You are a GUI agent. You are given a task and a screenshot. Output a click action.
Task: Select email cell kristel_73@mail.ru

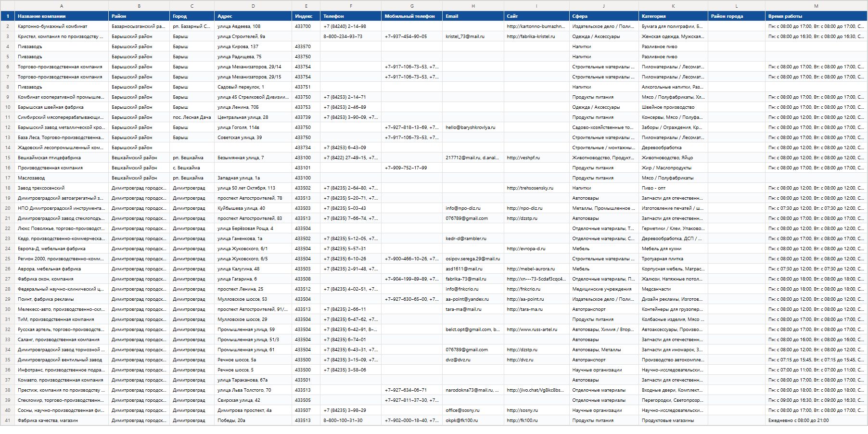pyautogui.click(x=473, y=37)
